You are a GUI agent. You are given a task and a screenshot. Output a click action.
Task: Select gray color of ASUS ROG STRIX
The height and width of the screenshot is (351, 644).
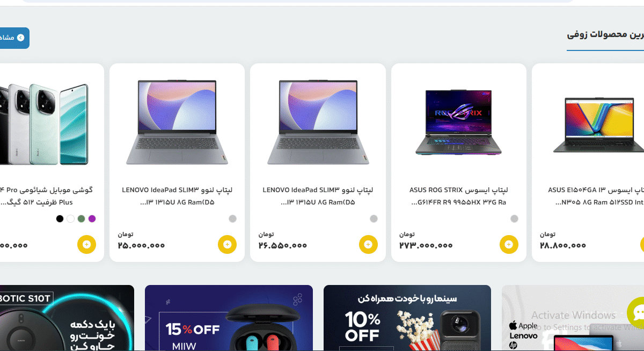(514, 218)
